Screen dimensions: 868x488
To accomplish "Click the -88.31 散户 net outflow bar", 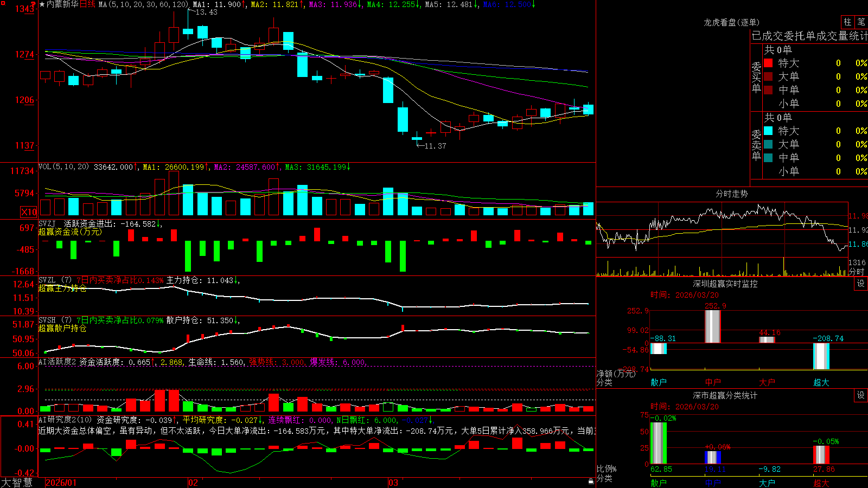I will [659, 349].
